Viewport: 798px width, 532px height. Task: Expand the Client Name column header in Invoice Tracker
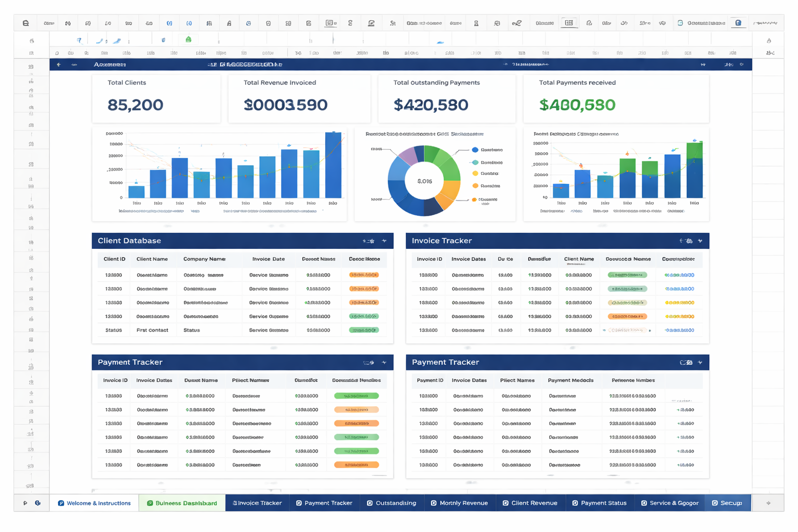[579, 259]
